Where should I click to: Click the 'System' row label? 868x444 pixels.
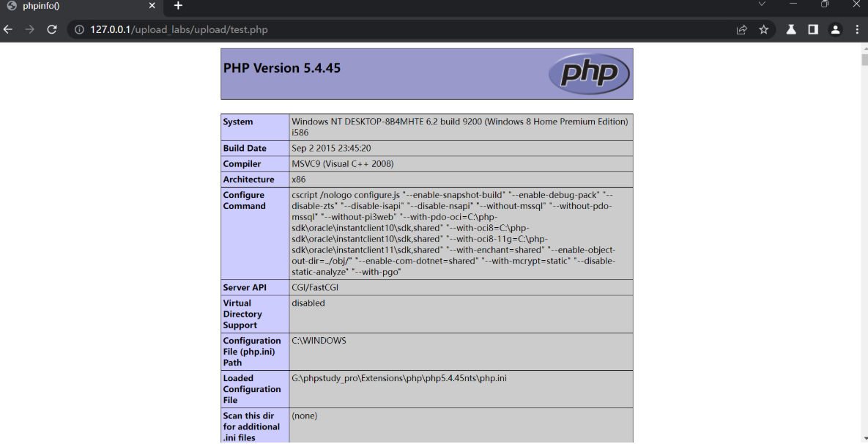(x=238, y=122)
